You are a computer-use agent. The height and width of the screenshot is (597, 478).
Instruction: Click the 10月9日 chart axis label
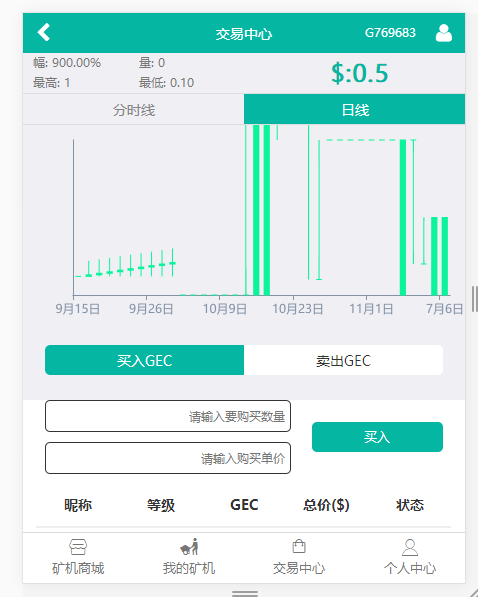click(224, 308)
